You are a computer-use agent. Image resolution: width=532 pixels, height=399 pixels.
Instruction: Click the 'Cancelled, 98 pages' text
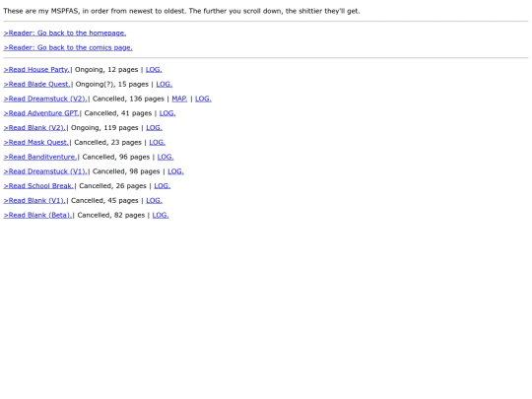pos(126,171)
